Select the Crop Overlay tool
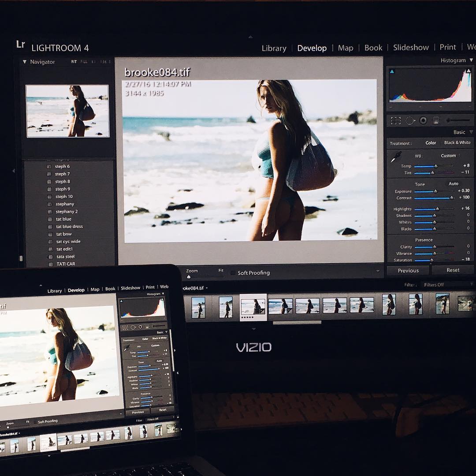Viewport: 476px width, 476px height. click(x=396, y=120)
